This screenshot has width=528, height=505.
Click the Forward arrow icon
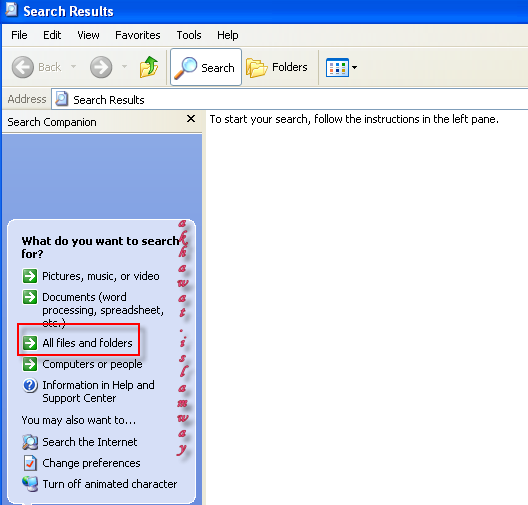coord(101,67)
